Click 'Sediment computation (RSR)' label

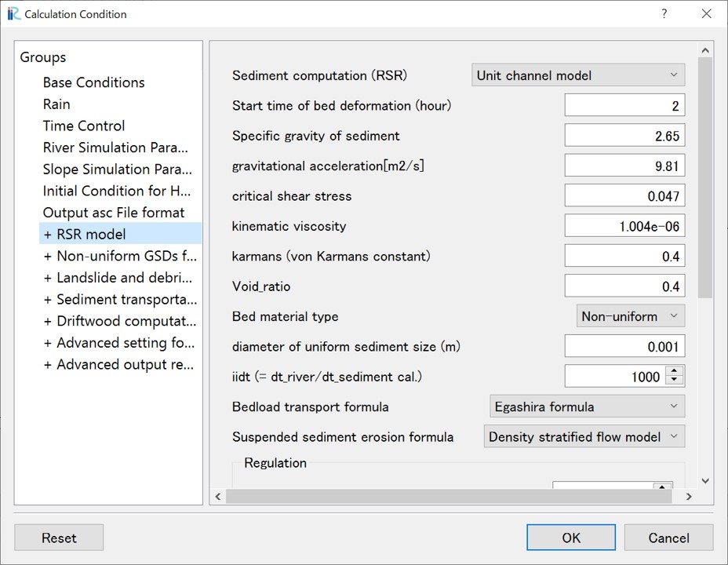coord(319,75)
